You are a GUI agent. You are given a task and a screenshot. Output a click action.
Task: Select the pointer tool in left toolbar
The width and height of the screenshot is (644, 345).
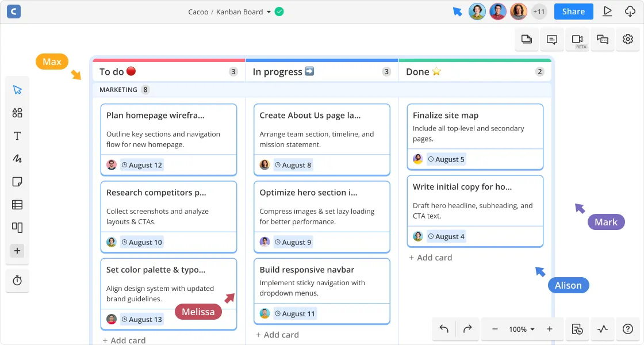coord(17,90)
